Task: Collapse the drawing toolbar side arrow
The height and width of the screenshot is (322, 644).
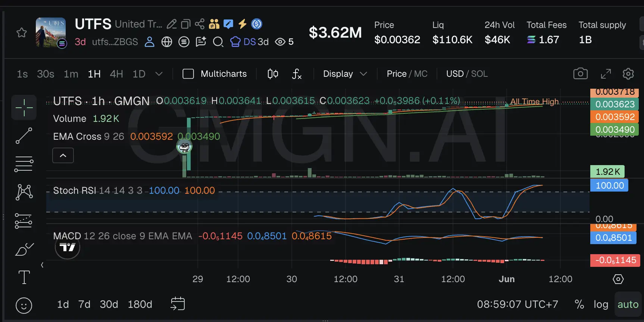Action: [42, 265]
